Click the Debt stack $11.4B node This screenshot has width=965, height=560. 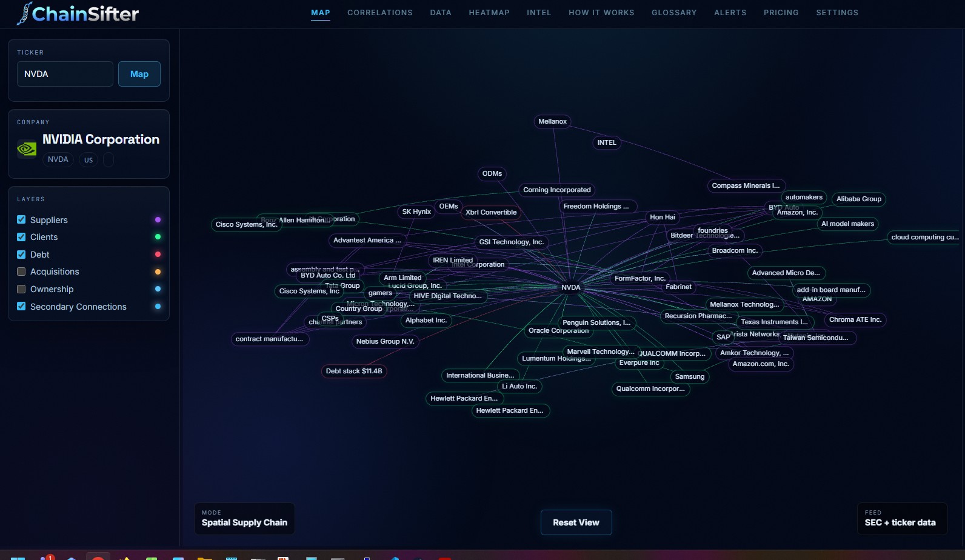(x=354, y=371)
